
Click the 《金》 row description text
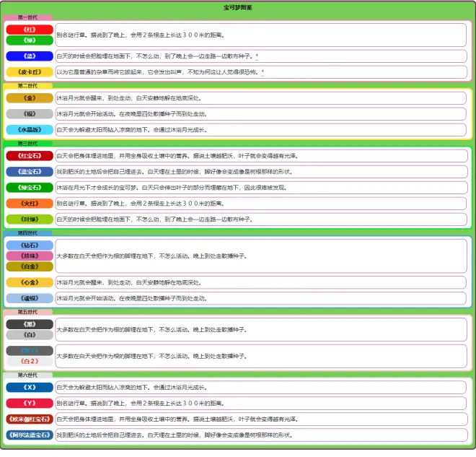point(129,98)
